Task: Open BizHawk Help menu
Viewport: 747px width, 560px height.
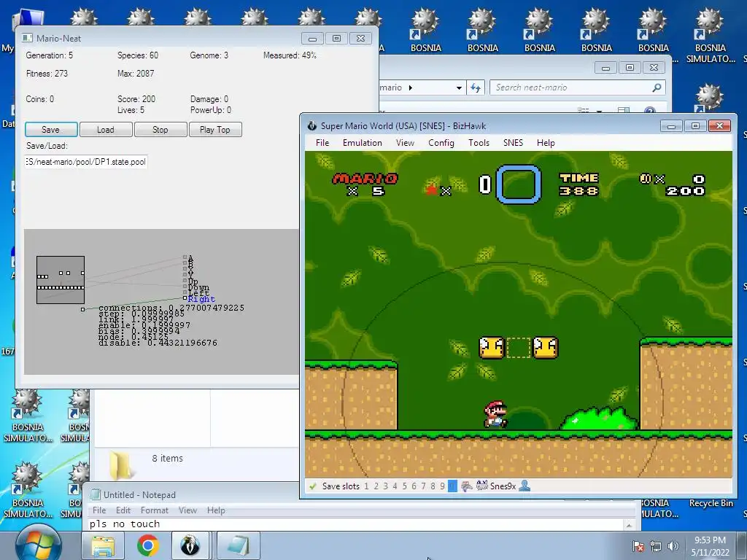Action: pyautogui.click(x=546, y=143)
